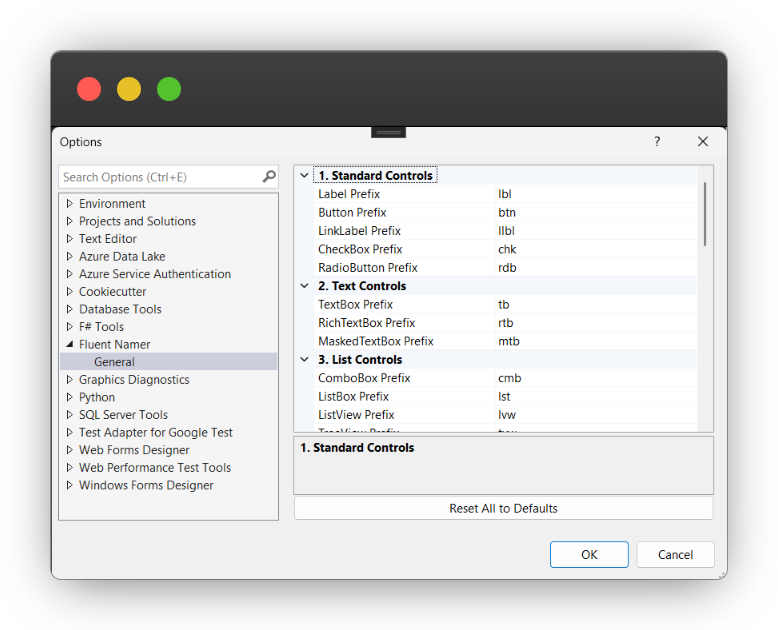
Task: Expand the Text Editor node arrow
Action: click(x=69, y=239)
